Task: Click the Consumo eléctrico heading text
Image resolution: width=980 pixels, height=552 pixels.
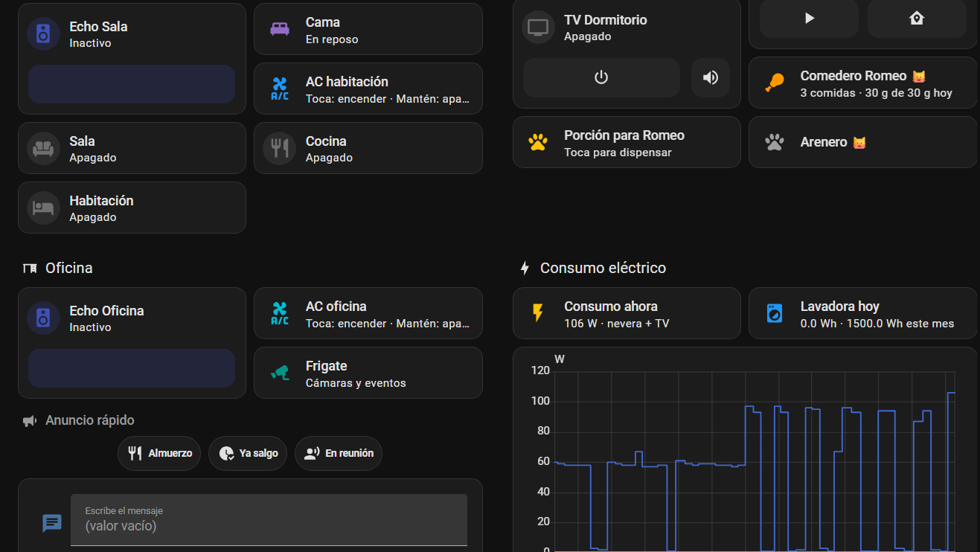Action: 603,268
